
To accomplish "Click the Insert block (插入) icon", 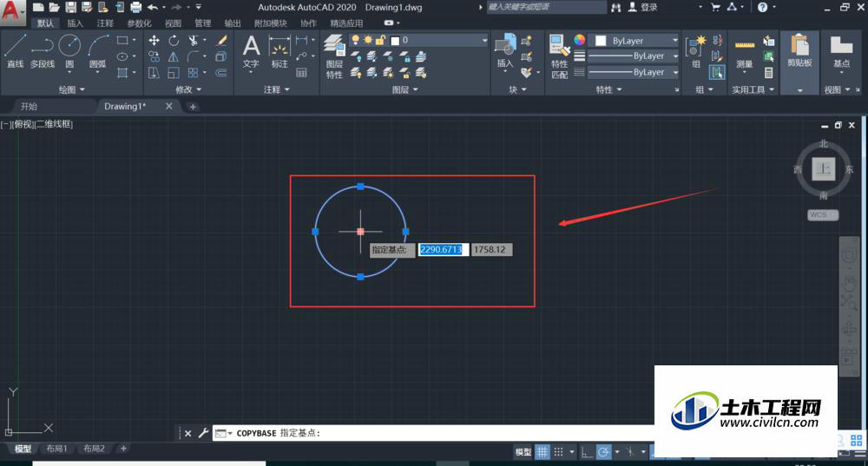I will 505,51.
